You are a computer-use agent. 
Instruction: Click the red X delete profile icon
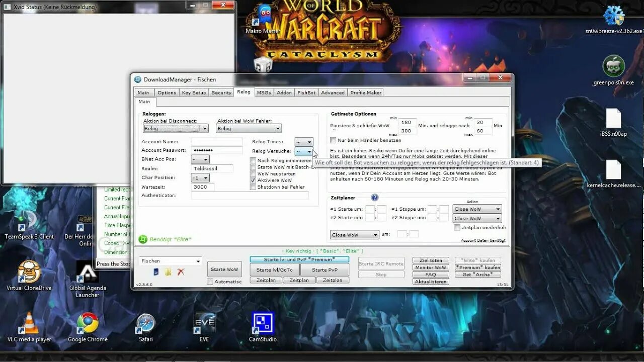point(181,272)
